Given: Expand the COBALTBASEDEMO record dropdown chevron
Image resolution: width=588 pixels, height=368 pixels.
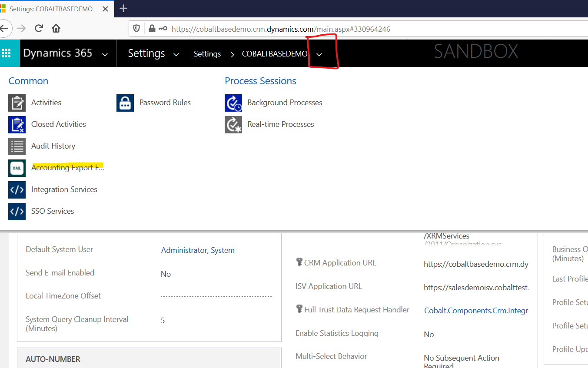Looking at the screenshot, I should [x=319, y=54].
